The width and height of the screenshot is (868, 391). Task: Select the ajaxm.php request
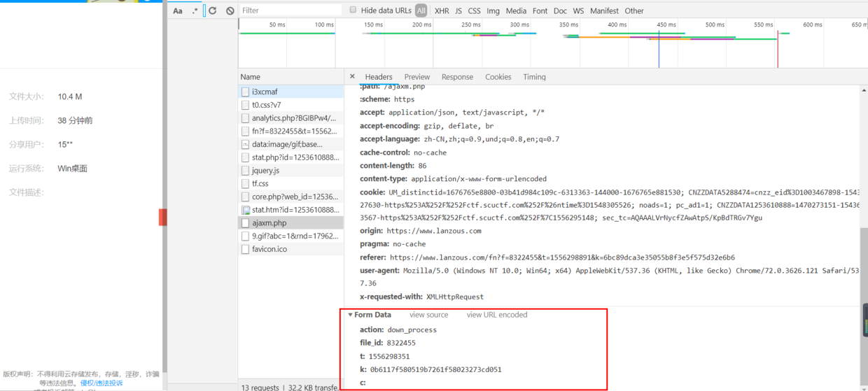(290, 223)
